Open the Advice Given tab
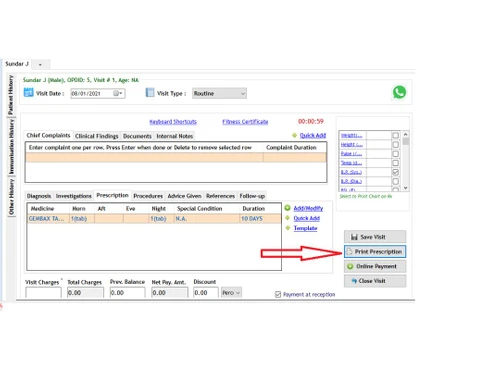 (184, 196)
